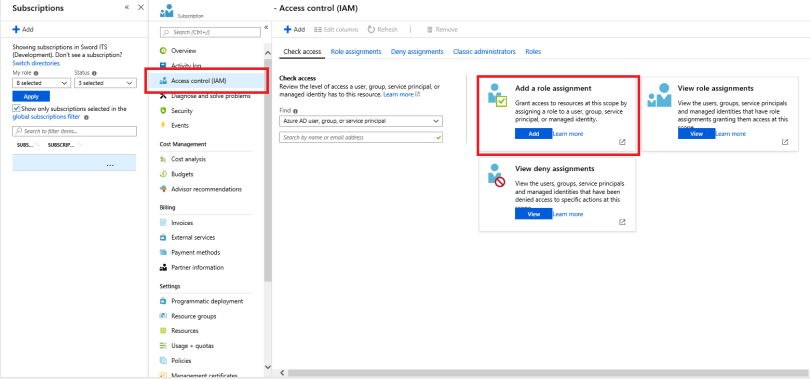Viewport: 810px width, 379px height.
Task: Switch to the Check access tab
Action: pos(302,52)
